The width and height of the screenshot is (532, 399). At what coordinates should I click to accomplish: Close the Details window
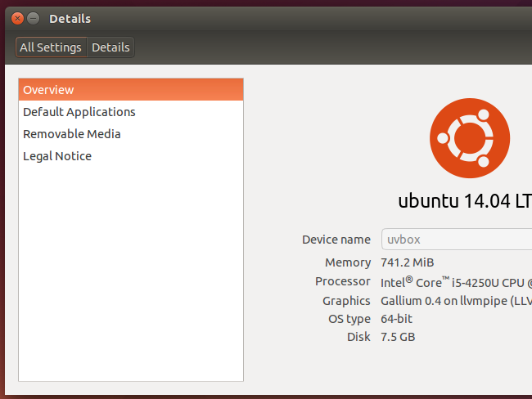click(x=18, y=18)
